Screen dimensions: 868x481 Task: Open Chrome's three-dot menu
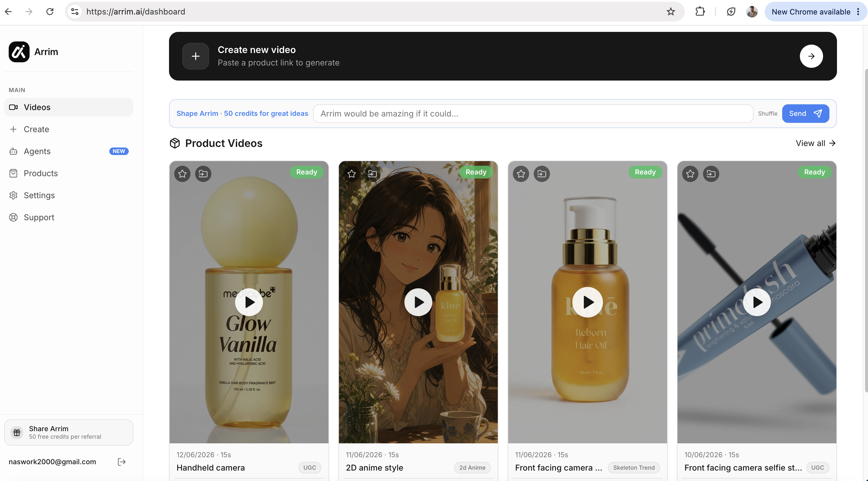(x=858, y=12)
